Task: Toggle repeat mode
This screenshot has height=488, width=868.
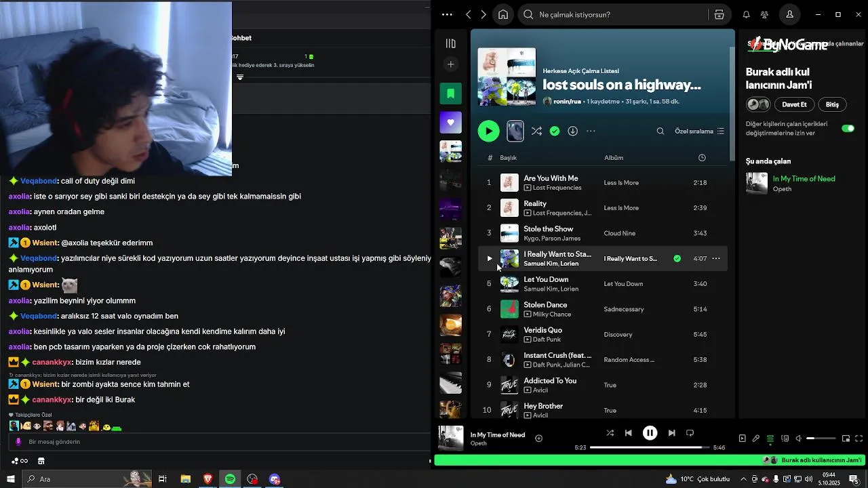Action: [690, 433]
